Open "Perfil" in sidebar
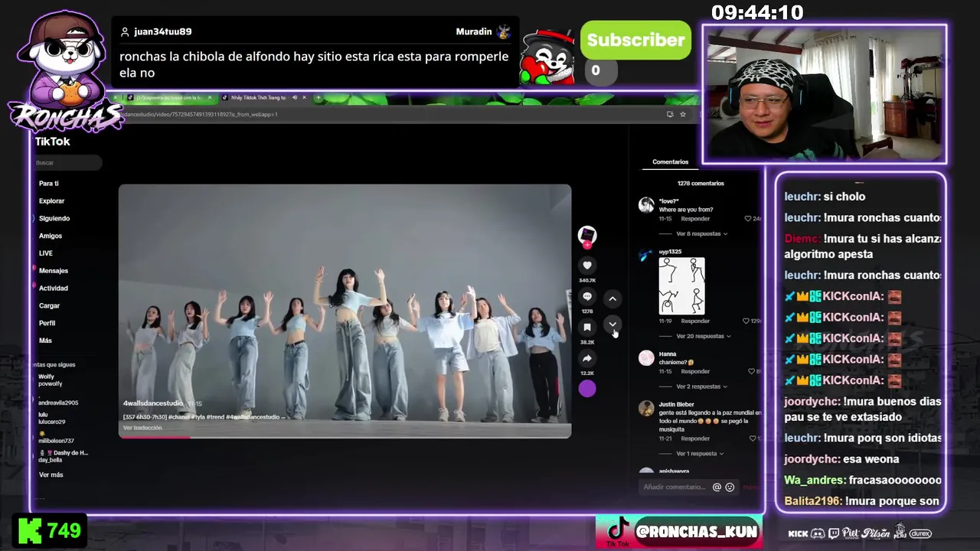Image resolution: width=980 pixels, height=551 pixels. point(47,323)
